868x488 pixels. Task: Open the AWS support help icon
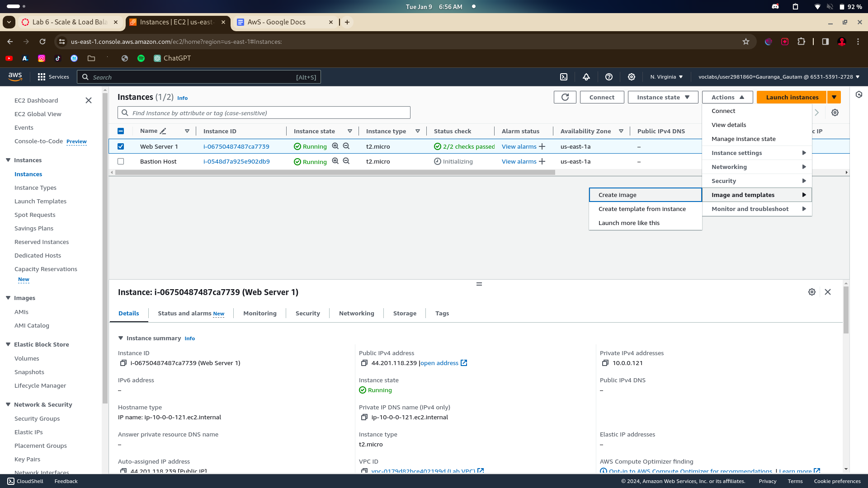click(x=609, y=77)
